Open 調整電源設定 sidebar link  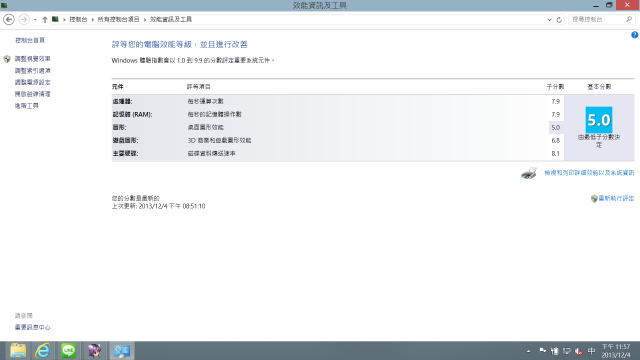[x=33, y=82]
